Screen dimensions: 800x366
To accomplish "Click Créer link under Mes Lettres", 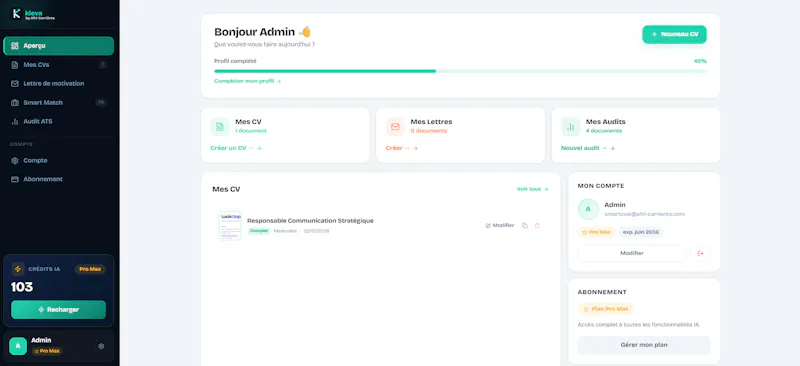I will (402, 148).
